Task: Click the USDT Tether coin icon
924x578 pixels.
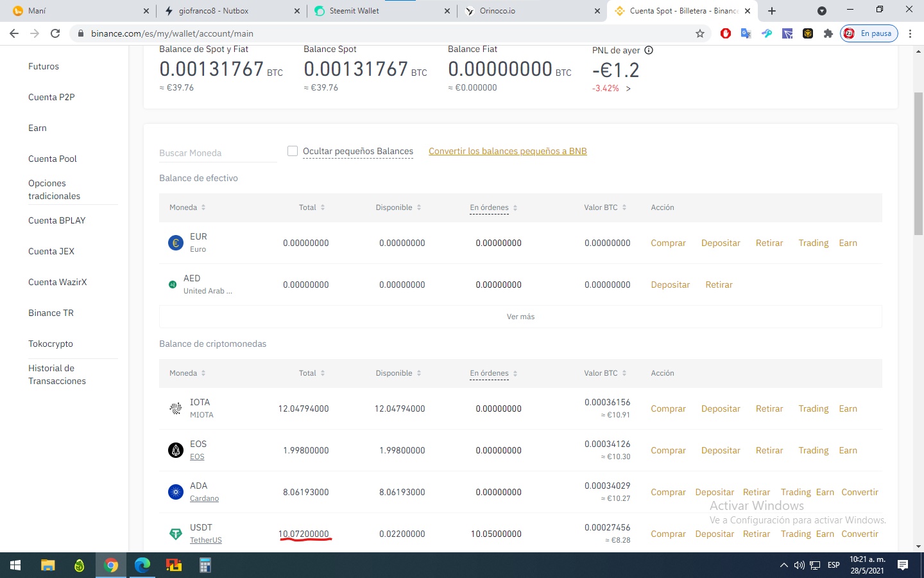Action: coord(175,534)
